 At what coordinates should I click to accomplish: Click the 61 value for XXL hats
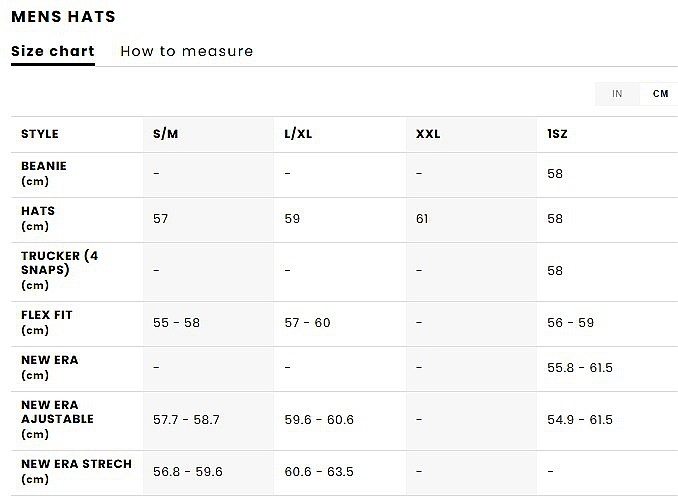click(x=422, y=218)
